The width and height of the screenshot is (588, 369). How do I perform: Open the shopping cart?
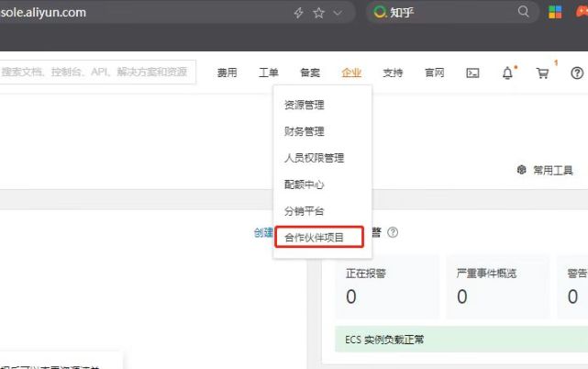[542, 73]
